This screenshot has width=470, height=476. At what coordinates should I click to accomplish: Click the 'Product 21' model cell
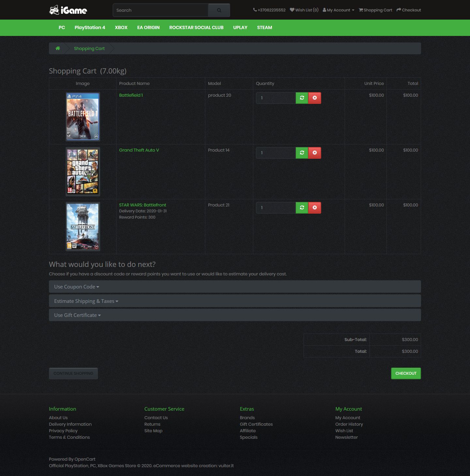click(x=219, y=205)
